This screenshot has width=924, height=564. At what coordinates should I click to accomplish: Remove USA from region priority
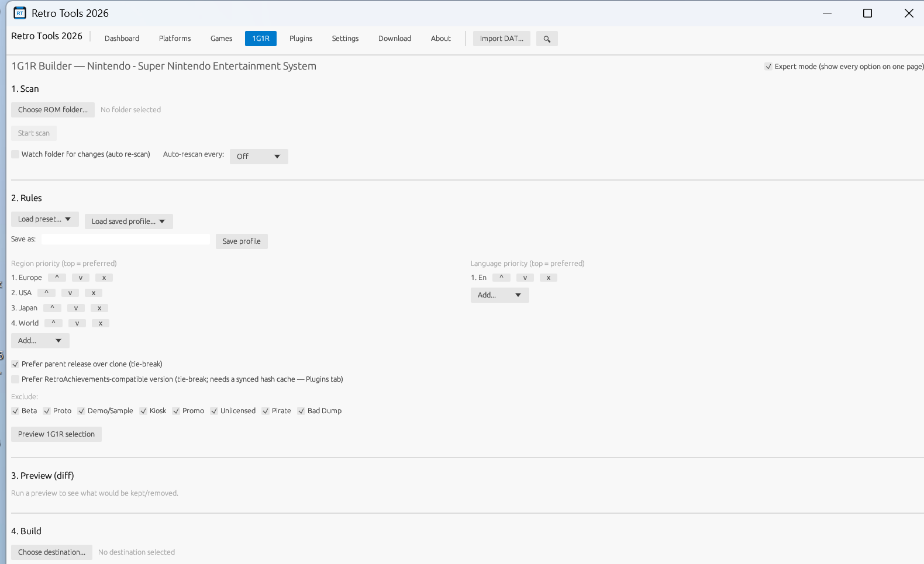pos(94,293)
